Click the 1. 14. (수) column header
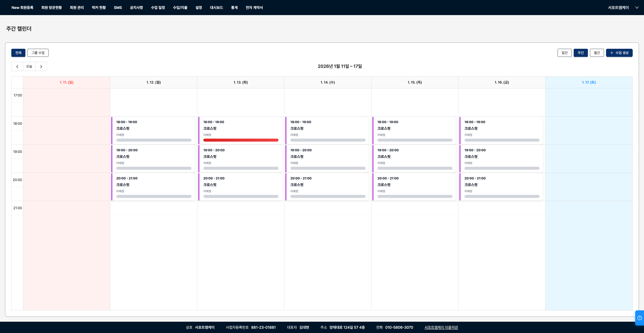The height and width of the screenshot is (333, 644). [x=328, y=82]
